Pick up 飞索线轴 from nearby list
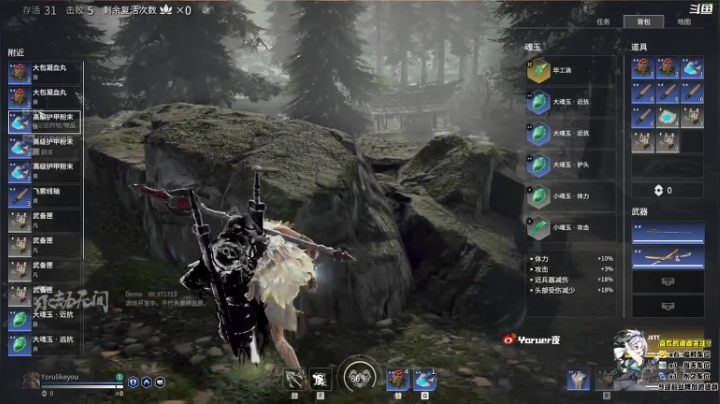This screenshot has width=720, height=404. point(45,196)
